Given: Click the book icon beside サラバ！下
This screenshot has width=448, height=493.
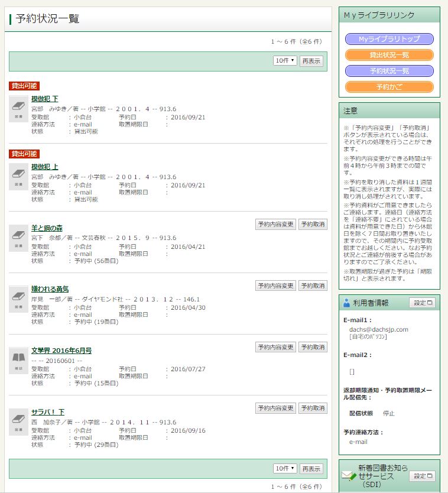Looking at the screenshot, I should tap(18, 422).
